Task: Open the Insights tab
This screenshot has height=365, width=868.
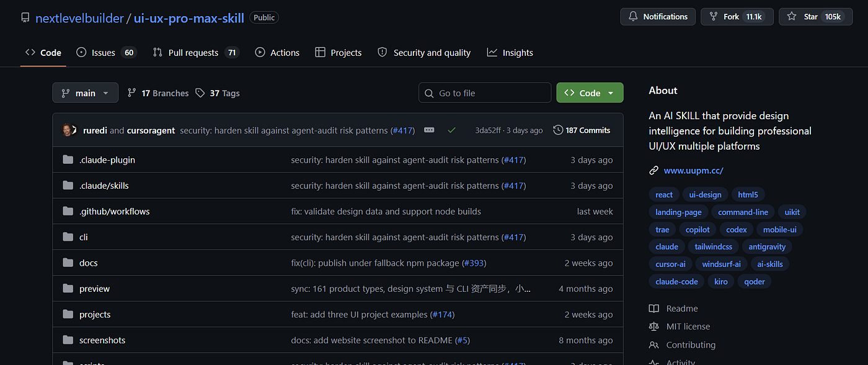Action: (510, 53)
